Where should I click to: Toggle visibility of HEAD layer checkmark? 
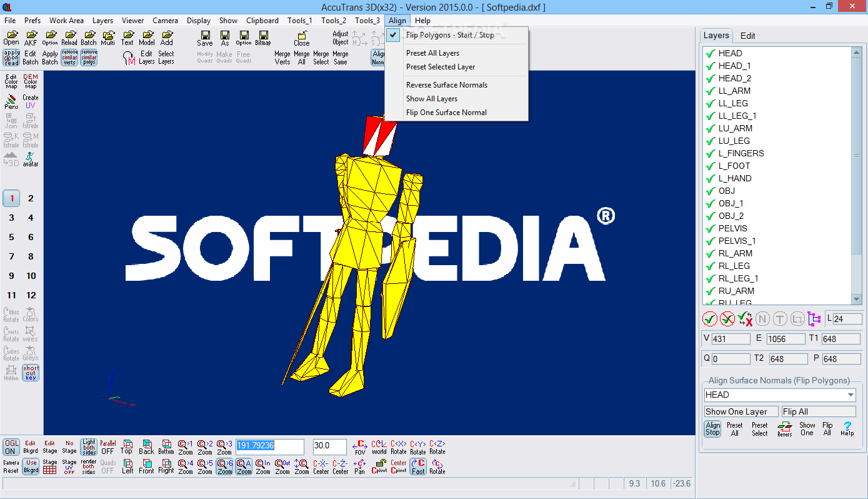click(710, 53)
